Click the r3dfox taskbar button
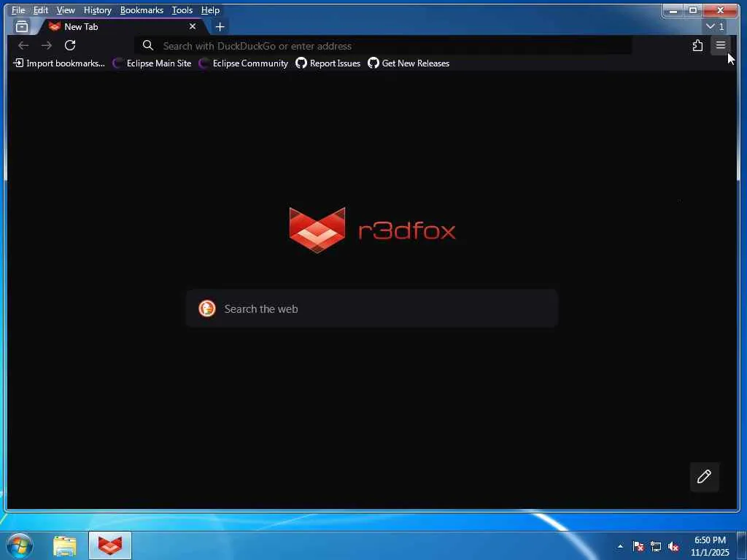Viewport: 747px width, 560px height. 110,545
